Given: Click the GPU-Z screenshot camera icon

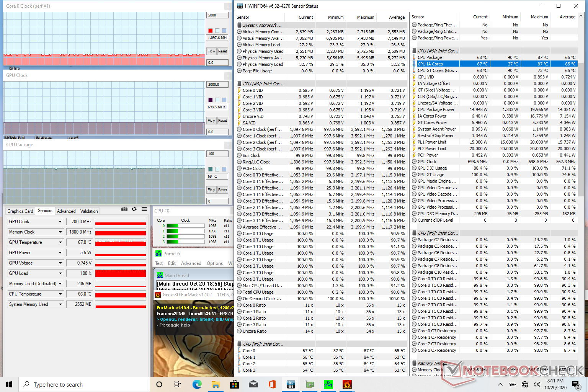Looking at the screenshot, I should [124, 209].
